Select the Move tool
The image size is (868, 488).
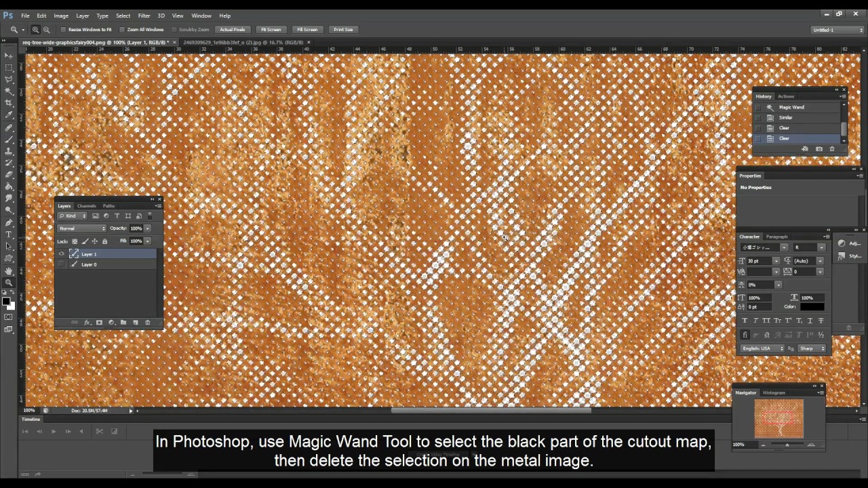pyautogui.click(x=9, y=56)
